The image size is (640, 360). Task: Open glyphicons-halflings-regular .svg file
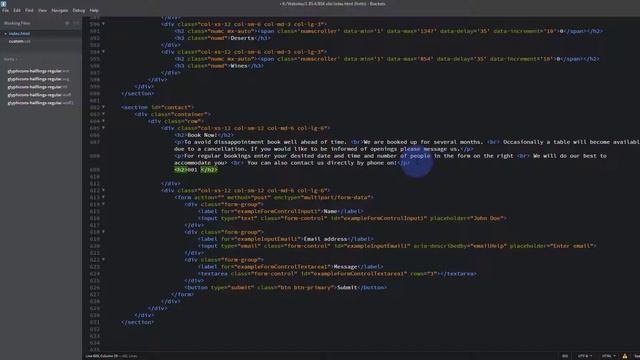(x=38, y=79)
